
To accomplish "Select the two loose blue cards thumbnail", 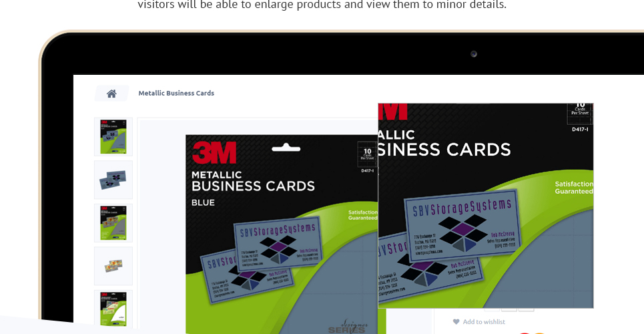I will tap(113, 180).
